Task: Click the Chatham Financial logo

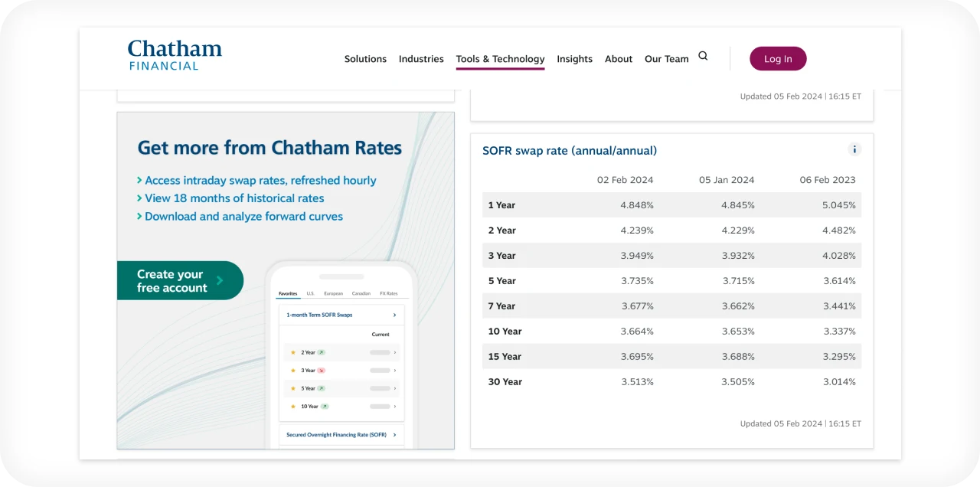Action: 175,55
